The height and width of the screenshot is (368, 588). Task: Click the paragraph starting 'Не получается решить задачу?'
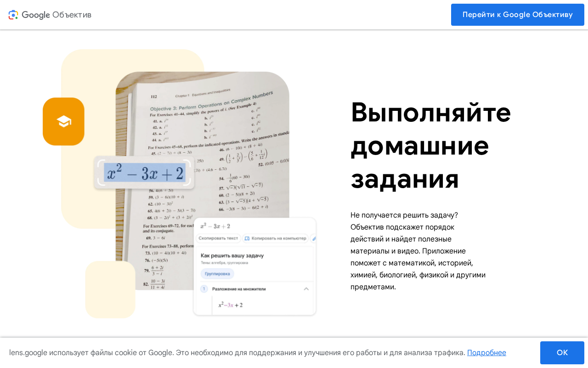point(418,251)
